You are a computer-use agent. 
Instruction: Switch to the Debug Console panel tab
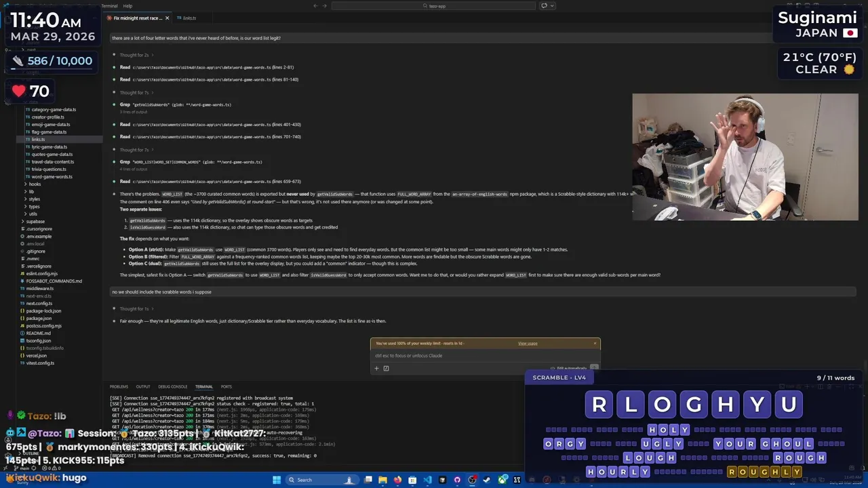pos(173,387)
